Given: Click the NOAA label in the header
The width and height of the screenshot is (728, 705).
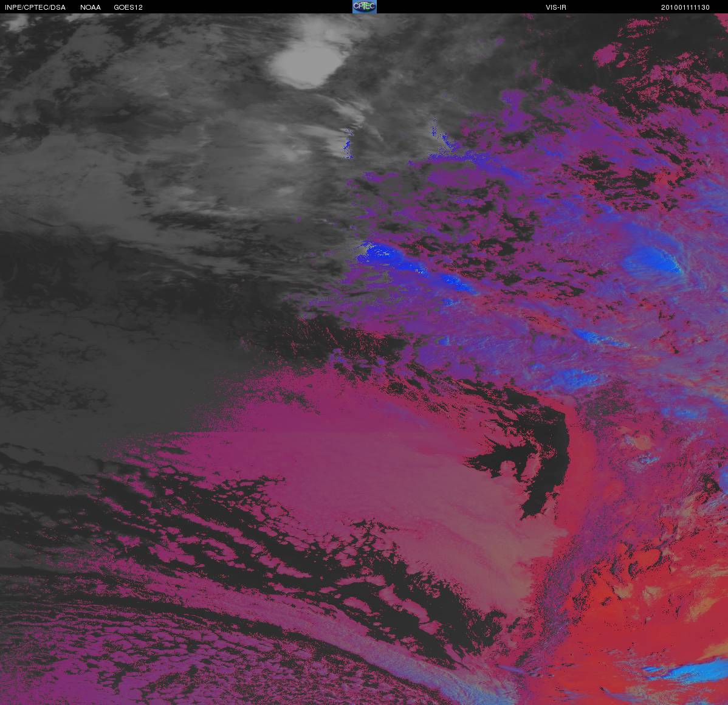Looking at the screenshot, I should coord(91,7).
